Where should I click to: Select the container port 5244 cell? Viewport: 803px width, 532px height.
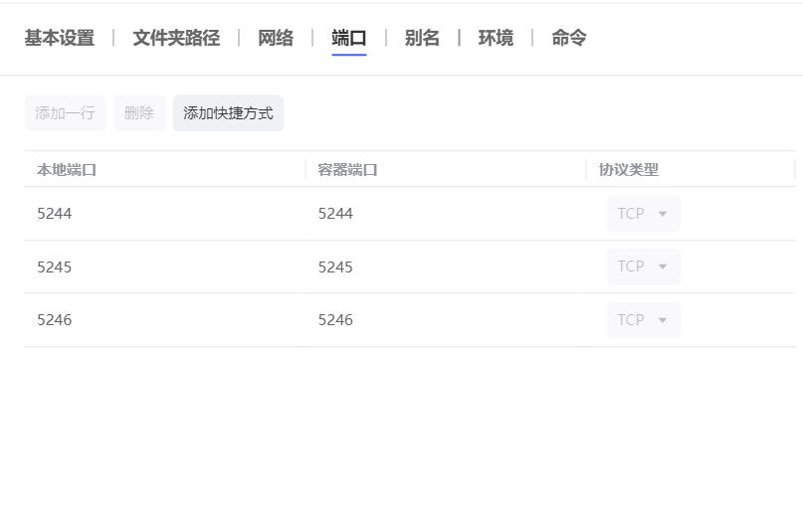[x=336, y=214]
